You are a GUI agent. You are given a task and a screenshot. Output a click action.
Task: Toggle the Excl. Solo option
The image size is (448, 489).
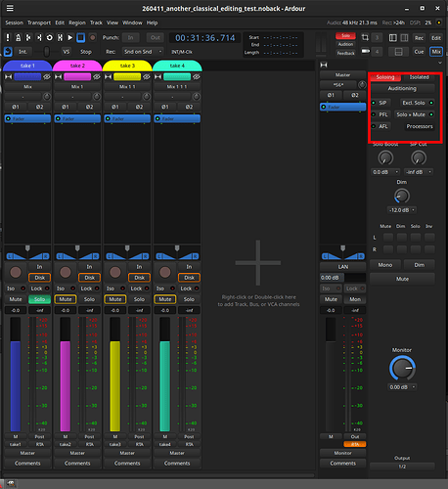pos(418,103)
